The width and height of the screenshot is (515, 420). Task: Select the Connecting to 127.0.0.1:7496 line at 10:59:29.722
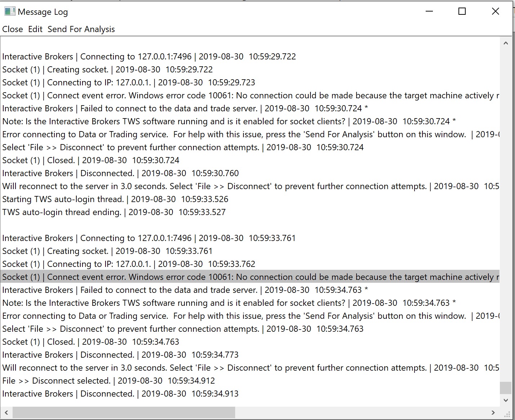click(x=149, y=57)
